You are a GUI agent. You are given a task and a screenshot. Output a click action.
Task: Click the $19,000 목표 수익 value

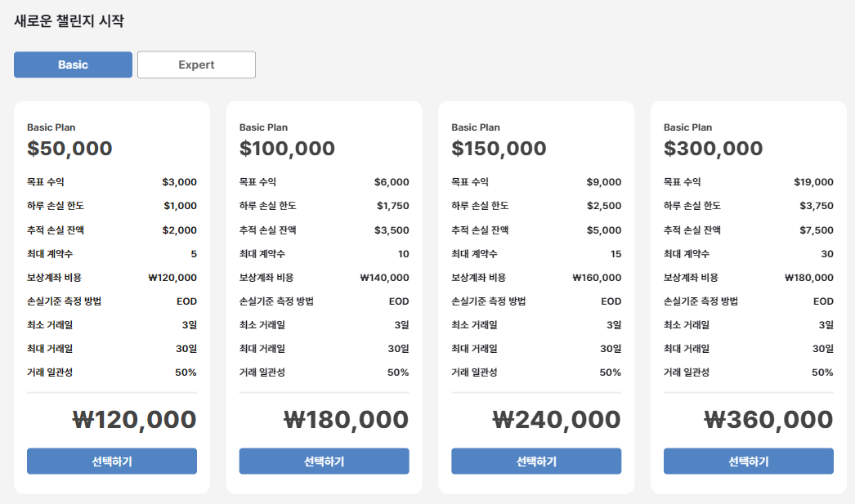click(813, 182)
